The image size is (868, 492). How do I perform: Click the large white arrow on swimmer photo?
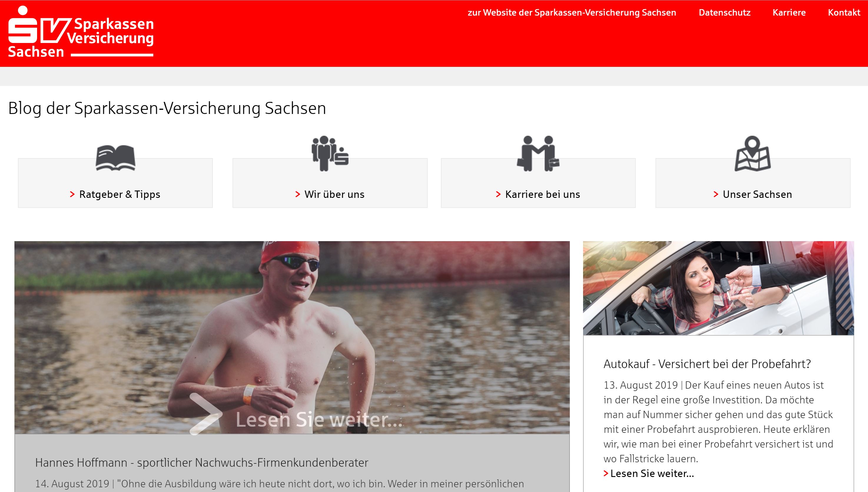click(x=205, y=414)
